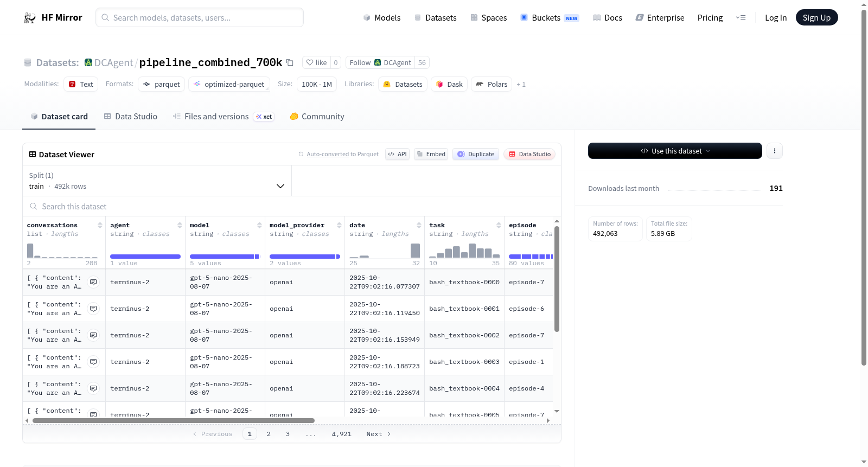Sort by the task column arrows
This screenshot has width=868, height=467.
tap(499, 225)
